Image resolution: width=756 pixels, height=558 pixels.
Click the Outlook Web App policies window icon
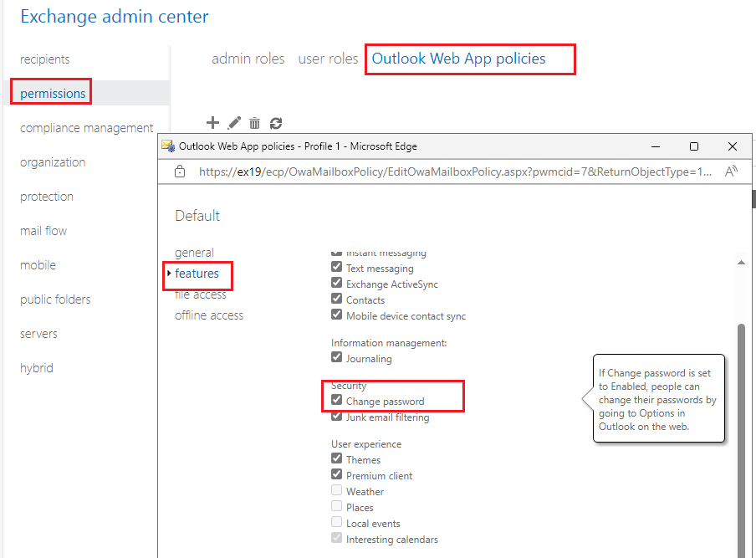pos(168,146)
